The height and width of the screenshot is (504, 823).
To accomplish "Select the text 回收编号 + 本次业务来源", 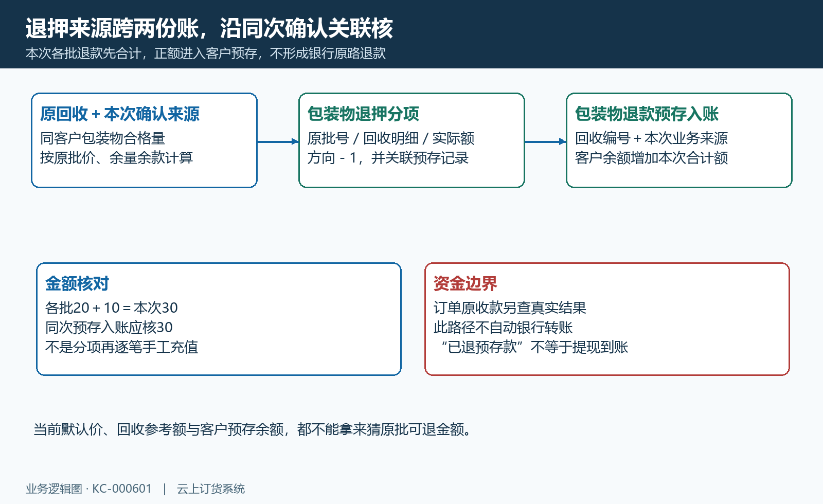I will point(652,138).
